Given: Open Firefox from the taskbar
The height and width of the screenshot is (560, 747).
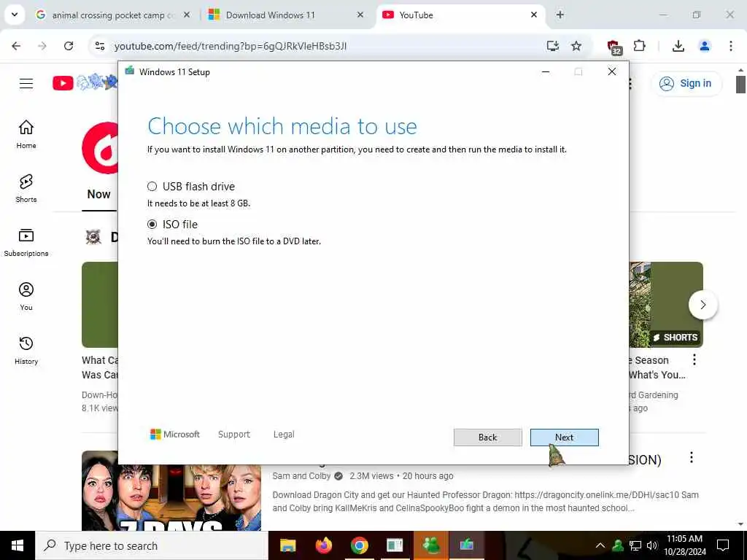Looking at the screenshot, I should pyautogui.click(x=323, y=545).
